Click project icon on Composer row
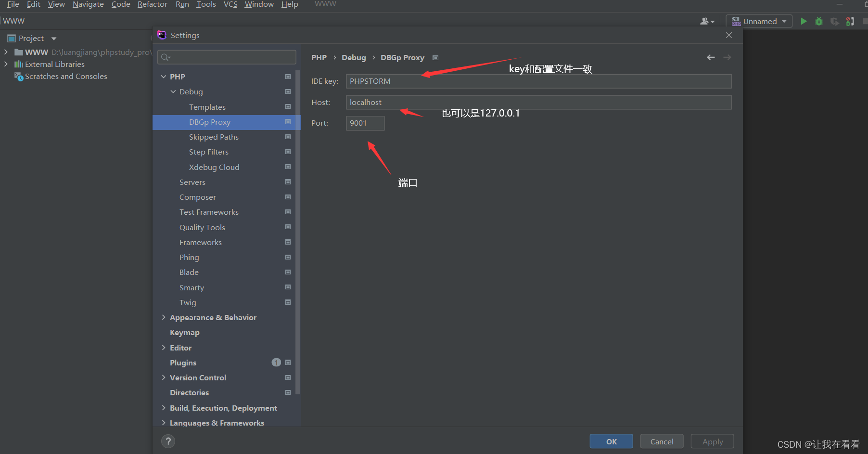This screenshot has height=454, width=868. 288,197
